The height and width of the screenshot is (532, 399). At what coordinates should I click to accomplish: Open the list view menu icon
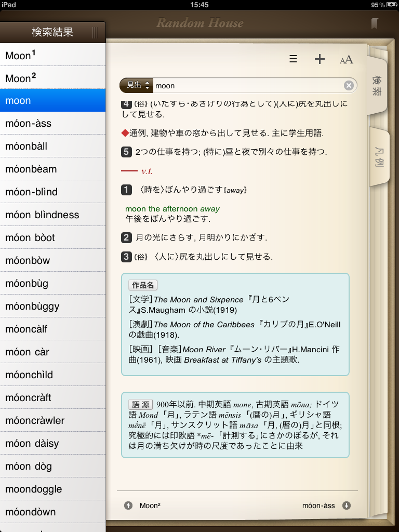click(x=294, y=59)
